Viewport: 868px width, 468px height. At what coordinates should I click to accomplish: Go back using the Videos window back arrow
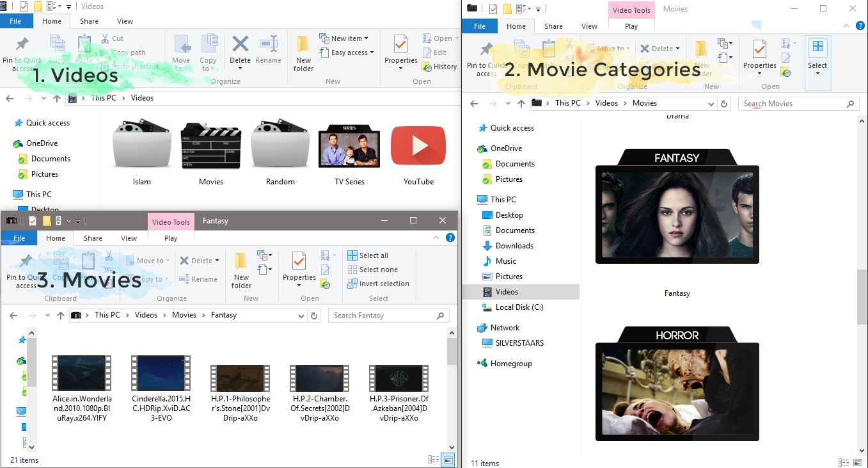click(x=10, y=99)
